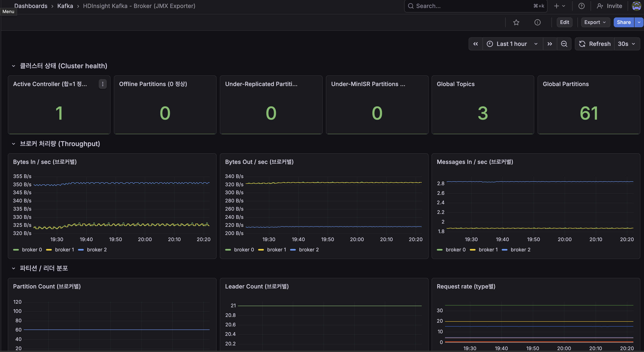This screenshot has height=352, width=644.
Task: Collapse the Cluster health row
Action: [x=14, y=66]
